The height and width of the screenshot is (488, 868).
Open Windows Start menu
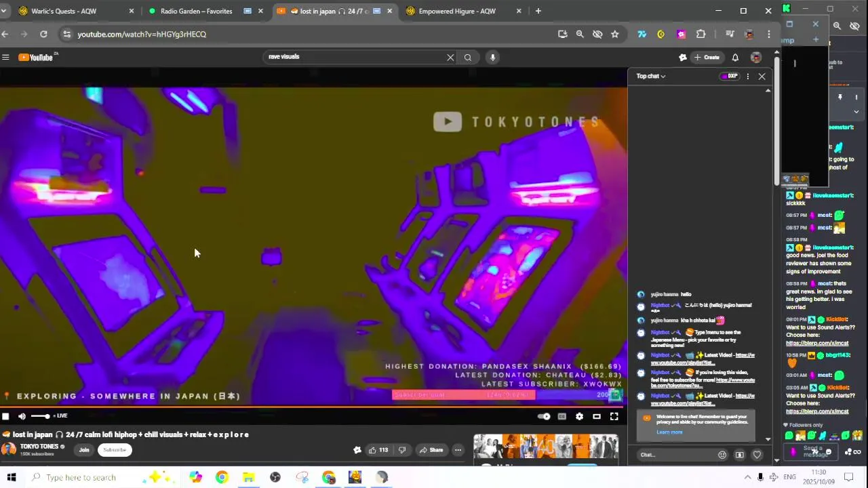click(x=11, y=477)
